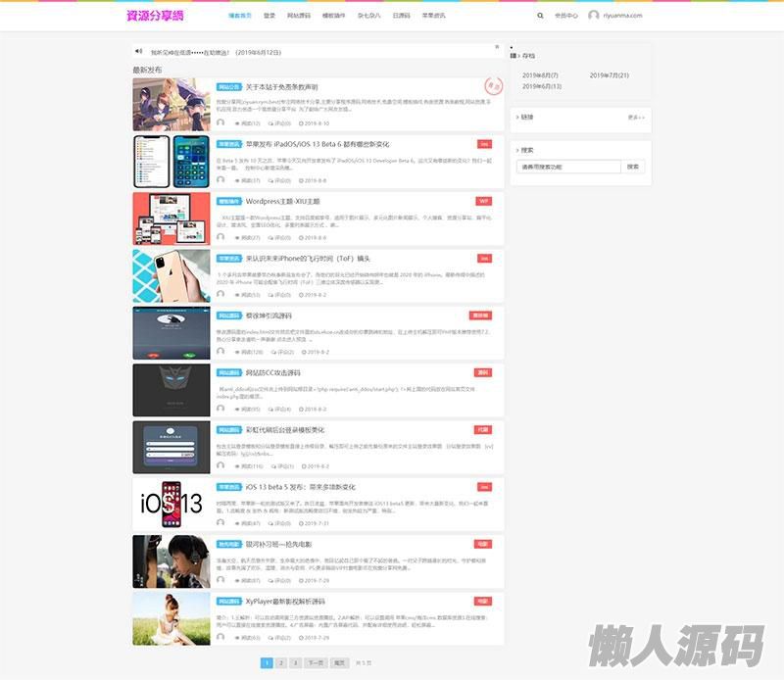Viewport: 784px width, 680px height.
Task: Click the 尾页 pagination button
Action: pos(339,662)
